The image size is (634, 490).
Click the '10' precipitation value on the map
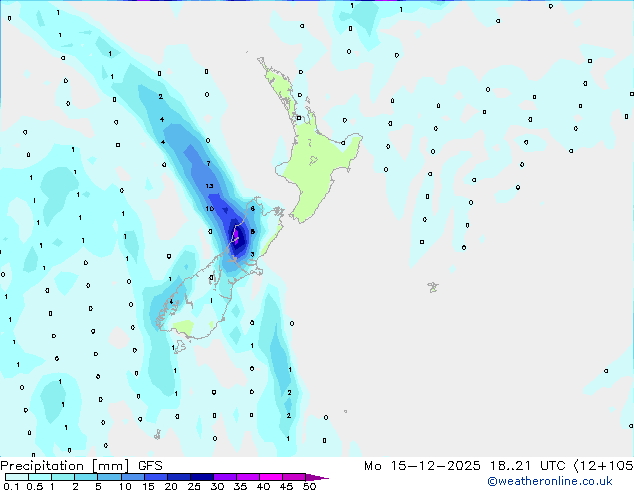tap(209, 209)
